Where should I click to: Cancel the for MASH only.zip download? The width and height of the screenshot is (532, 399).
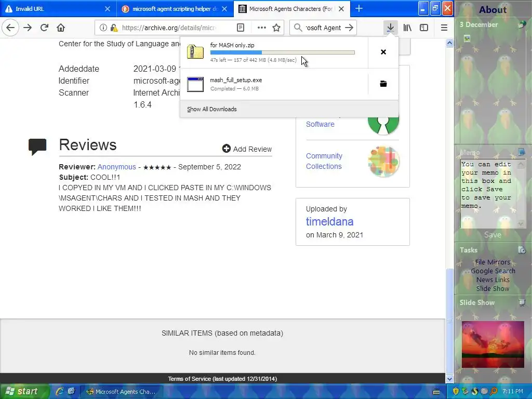(383, 52)
